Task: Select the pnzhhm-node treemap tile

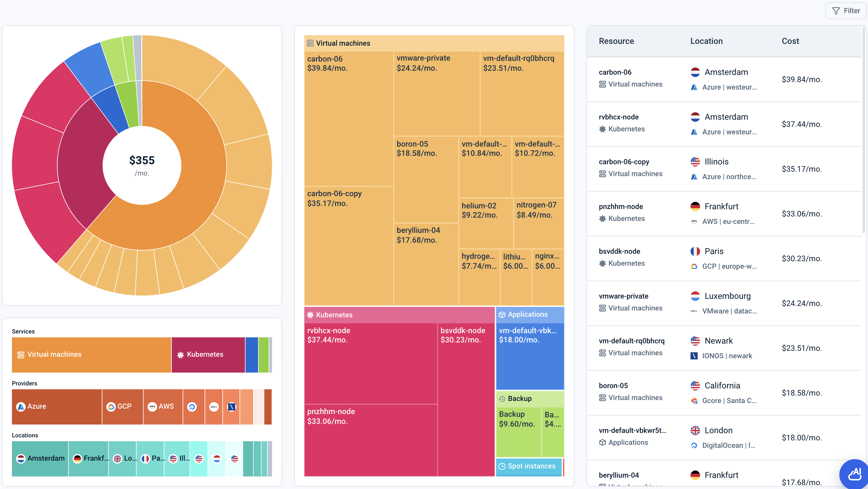Action: click(x=371, y=440)
